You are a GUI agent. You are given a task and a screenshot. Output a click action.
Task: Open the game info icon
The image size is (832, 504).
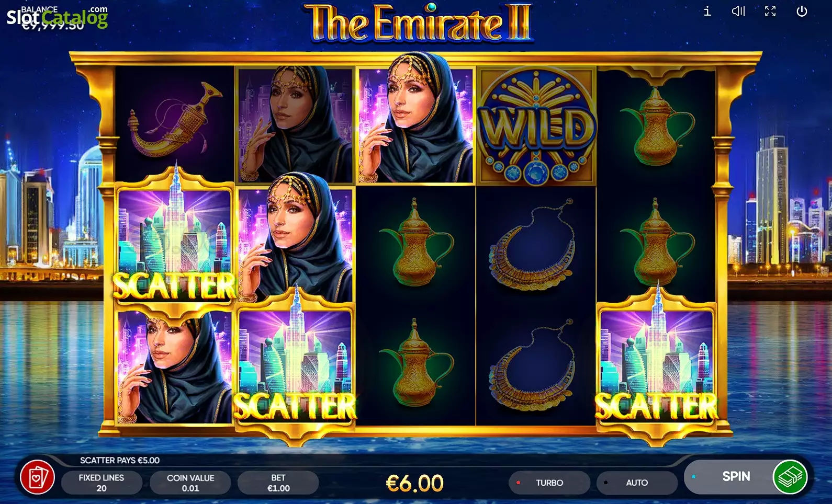pyautogui.click(x=707, y=11)
